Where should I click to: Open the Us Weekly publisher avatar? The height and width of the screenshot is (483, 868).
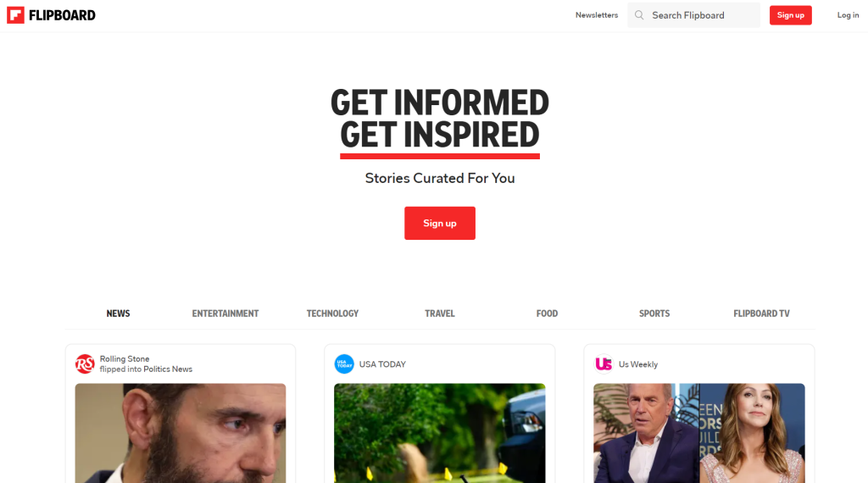[x=604, y=364]
